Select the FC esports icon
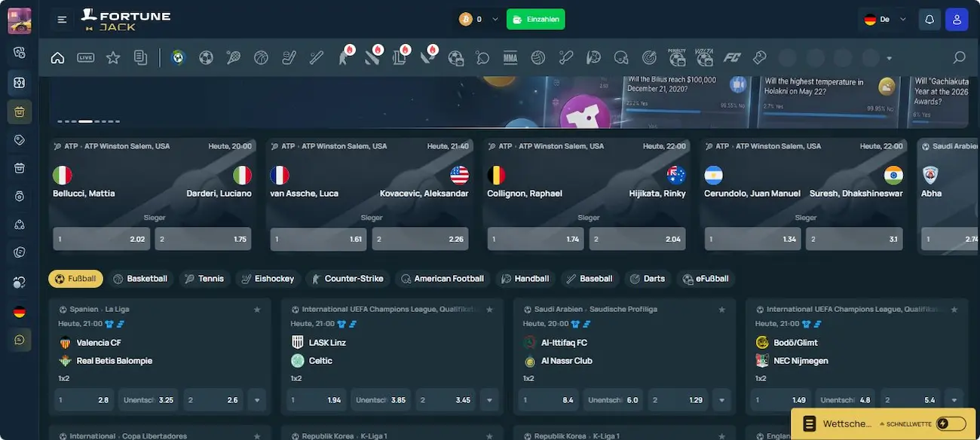This screenshot has height=440, width=980. 732,57
